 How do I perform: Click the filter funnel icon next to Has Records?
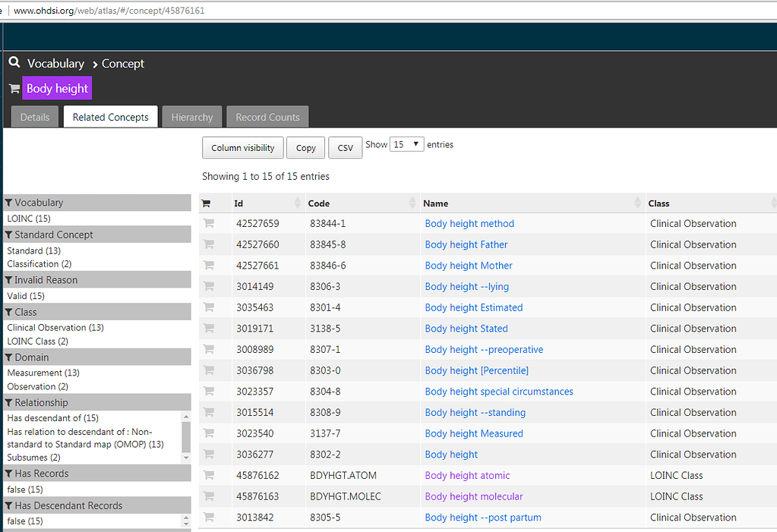[x=8, y=473]
